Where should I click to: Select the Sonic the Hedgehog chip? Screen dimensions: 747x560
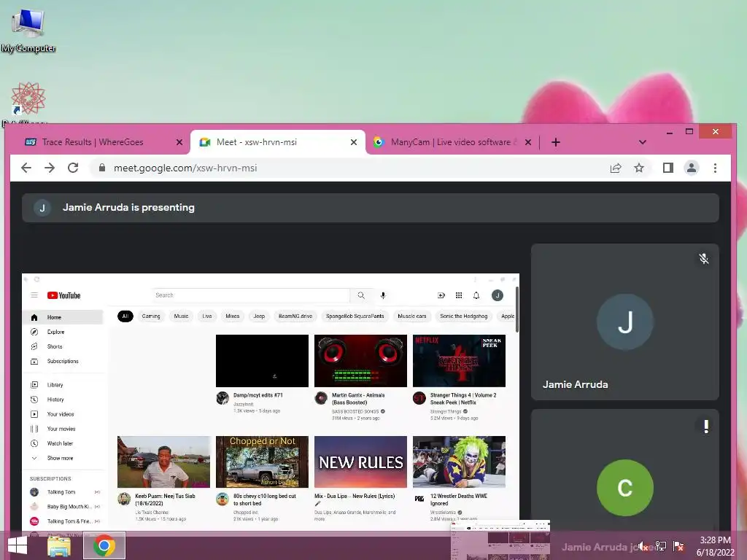(x=463, y=316)
